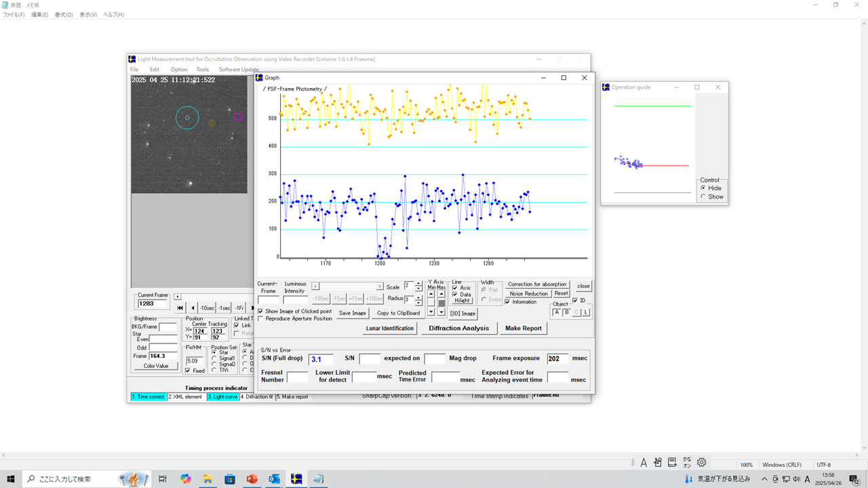Click the Diffraction Analysis button

[458, 328]
